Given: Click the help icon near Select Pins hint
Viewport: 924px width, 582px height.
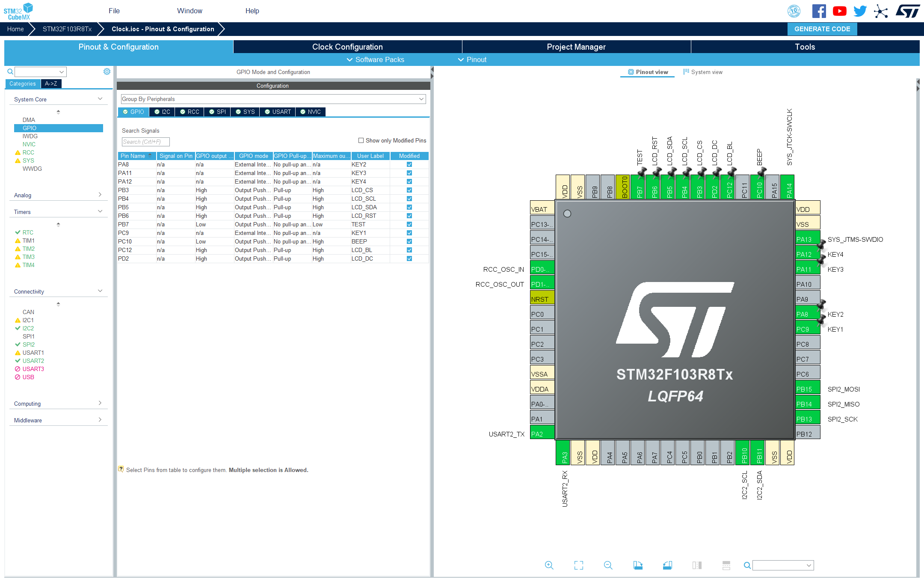Looking at the screenshot, I should pos(121,469).
